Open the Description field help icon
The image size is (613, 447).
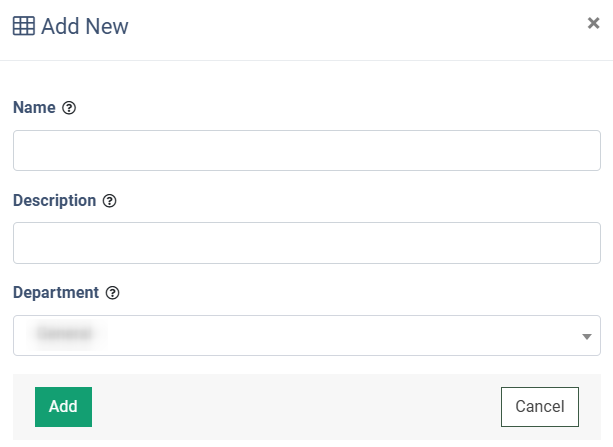click(110, 201)
